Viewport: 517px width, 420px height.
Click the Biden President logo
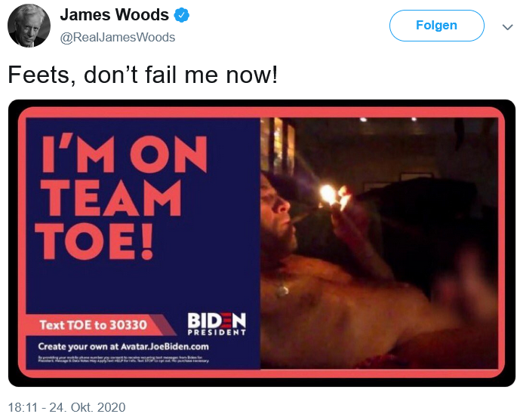point(217,323)
